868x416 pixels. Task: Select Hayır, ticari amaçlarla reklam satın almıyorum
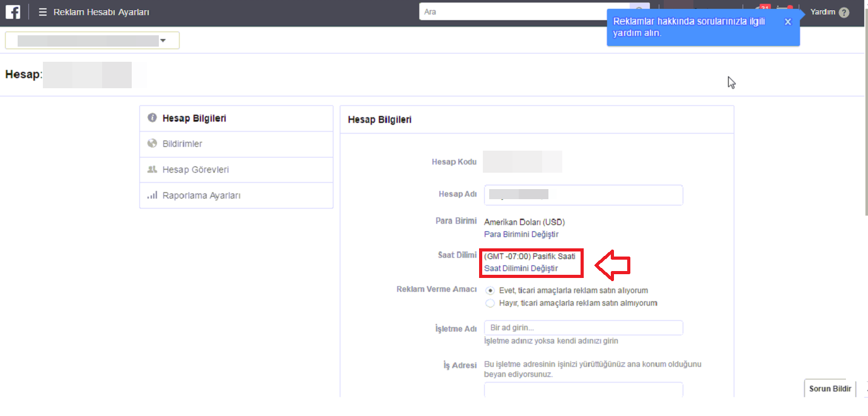pos(490,303)
